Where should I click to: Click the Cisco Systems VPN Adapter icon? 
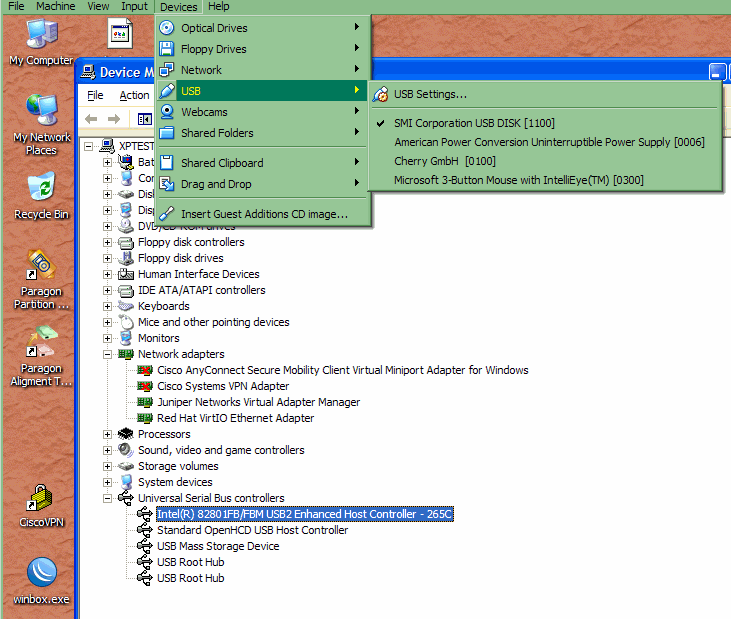[x=145, y=386]
